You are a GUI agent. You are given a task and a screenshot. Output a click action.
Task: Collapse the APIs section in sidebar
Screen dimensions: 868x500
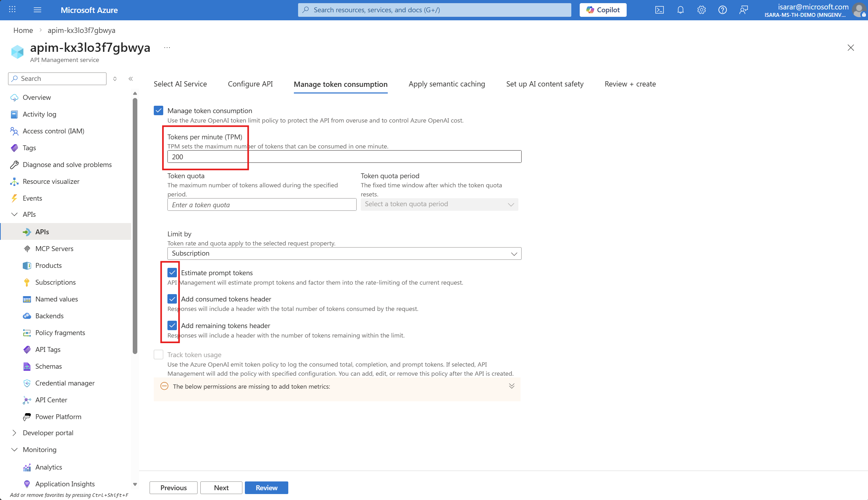click(14, 214)
